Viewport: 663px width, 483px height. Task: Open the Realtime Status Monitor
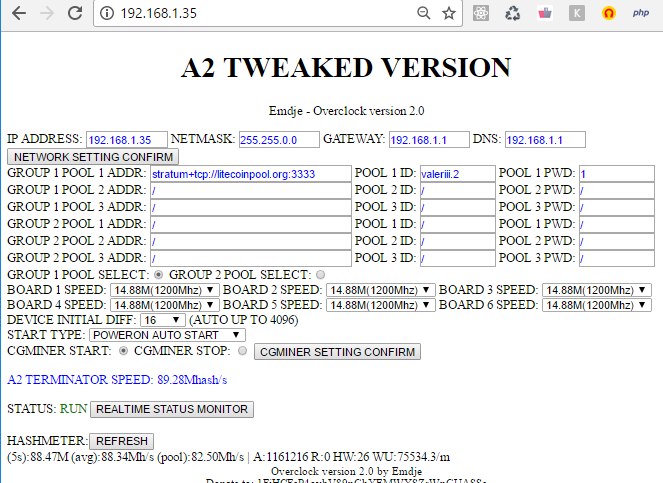[x=171, y=409]
